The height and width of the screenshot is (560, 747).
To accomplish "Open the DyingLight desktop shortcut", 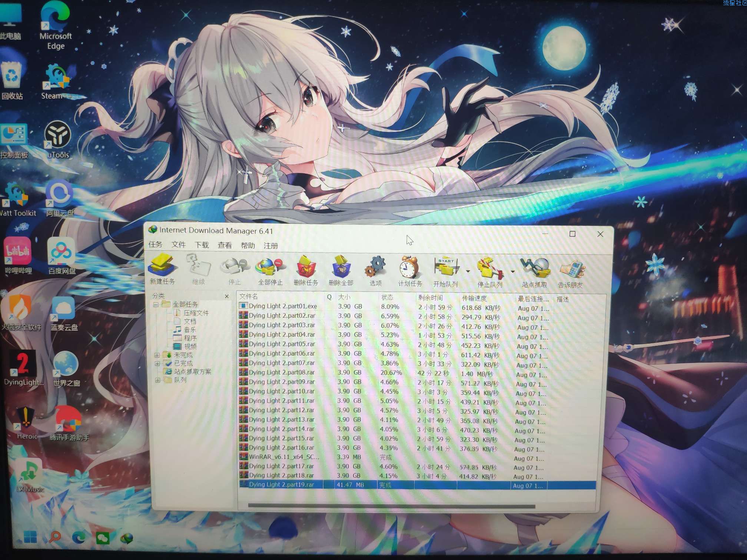I will tap(23, 368).
